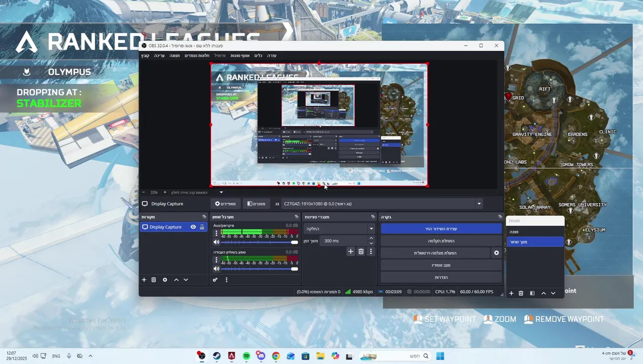
Task: Add a new source with plus icon
Action: tap(144, 280)
